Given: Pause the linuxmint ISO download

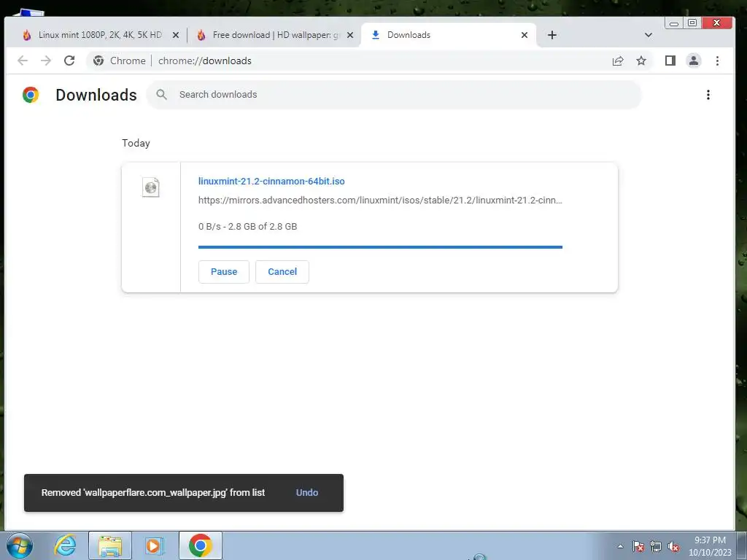Looking at the screenshot, I should (224, 271).
